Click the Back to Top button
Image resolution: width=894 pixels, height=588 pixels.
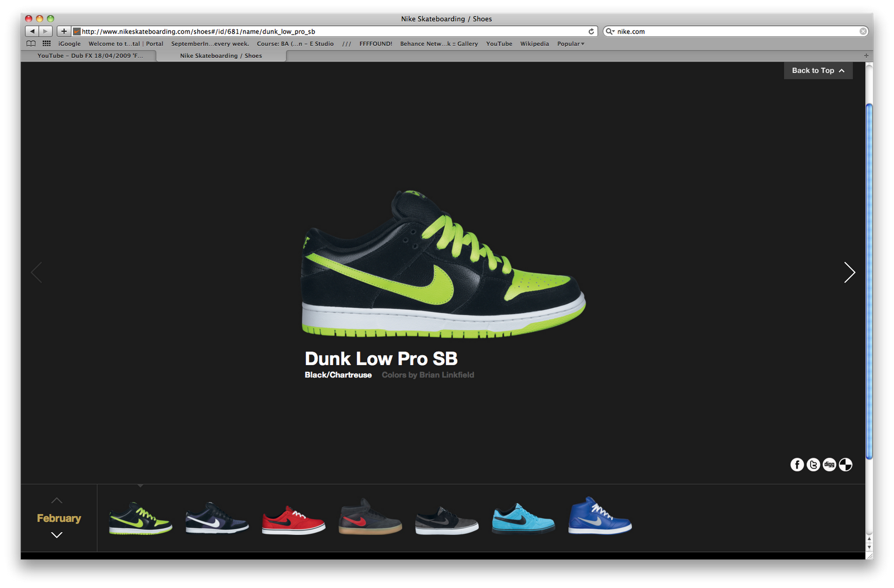[818, 70]
